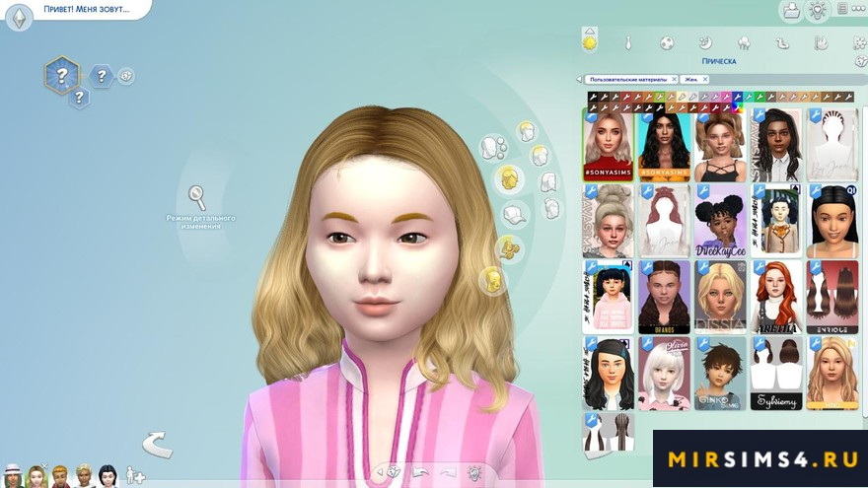Viewport: 868px width, 488px height.
Task: Pick the dark blue hair color swatch
Action: coord(737,98)
